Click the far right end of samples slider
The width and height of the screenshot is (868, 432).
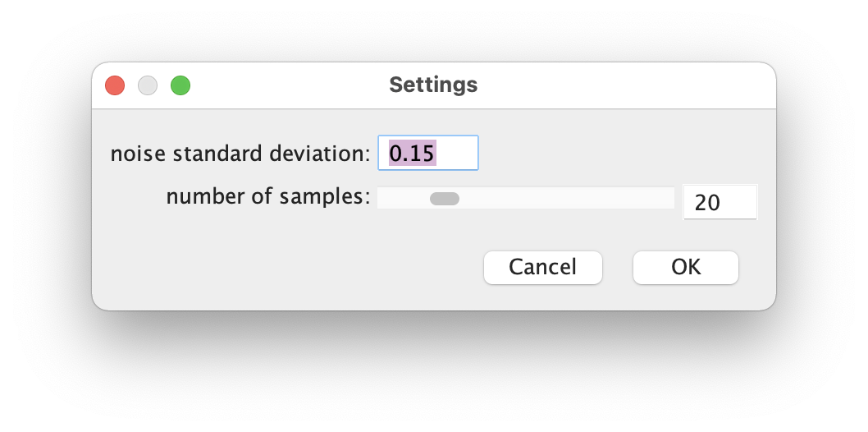coord(671,198)
